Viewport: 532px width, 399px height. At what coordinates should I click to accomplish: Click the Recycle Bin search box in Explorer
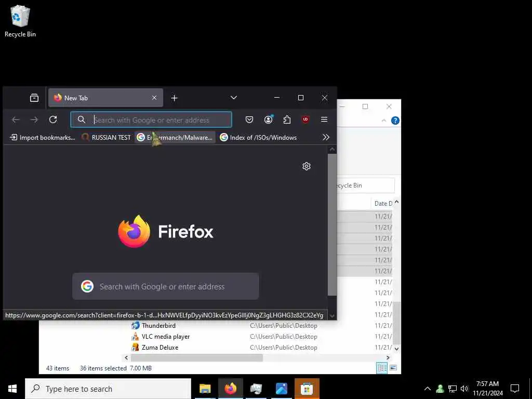coord(366,185)
